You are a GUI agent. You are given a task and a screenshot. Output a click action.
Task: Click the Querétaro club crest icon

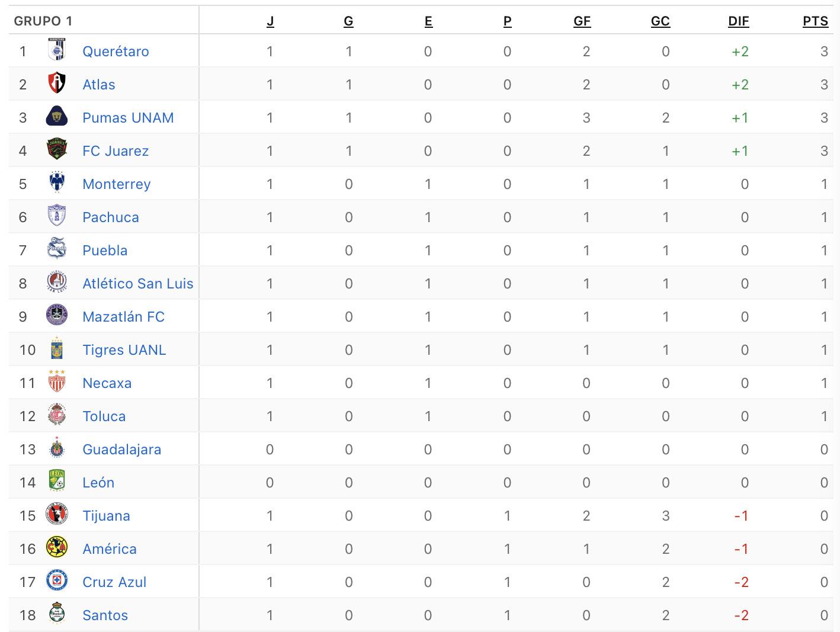(x=57, y=51)
